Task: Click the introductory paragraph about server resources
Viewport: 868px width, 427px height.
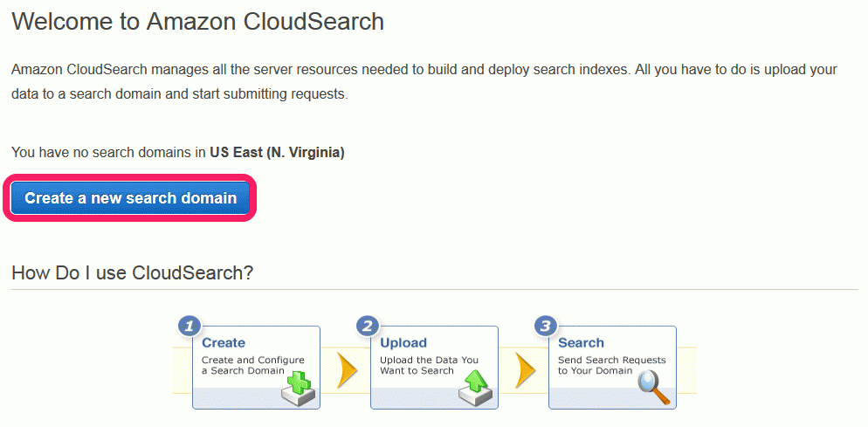Action: click(424, 82)
